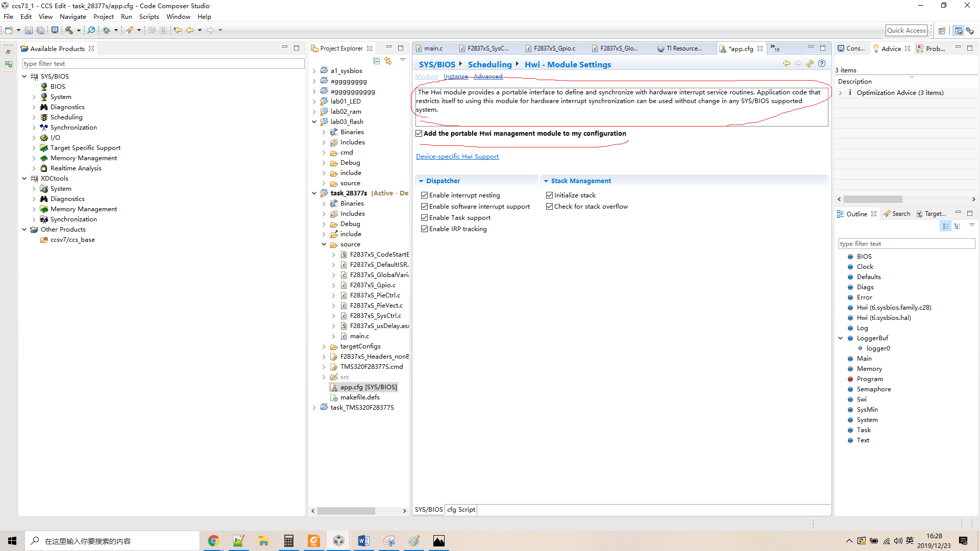
Task: Click the New Target Configuration terminal icon
Action: pos(55,30)
